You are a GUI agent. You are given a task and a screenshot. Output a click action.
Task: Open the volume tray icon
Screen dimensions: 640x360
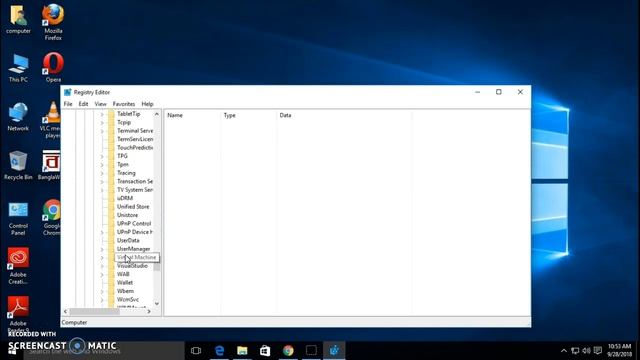pyautogui.click(x=587, y=351)
